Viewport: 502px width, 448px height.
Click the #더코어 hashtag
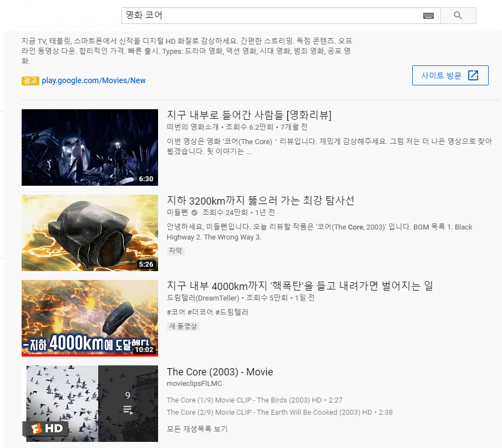click(200, 312)
